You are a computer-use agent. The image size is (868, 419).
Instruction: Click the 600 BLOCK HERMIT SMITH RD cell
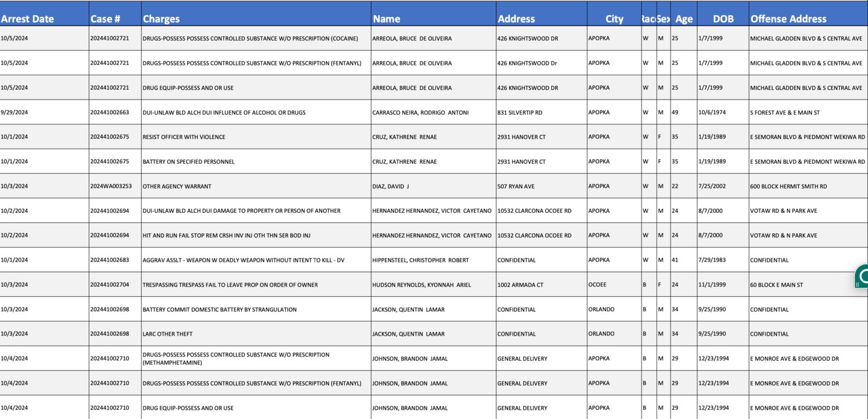click(x=808, y=186)
